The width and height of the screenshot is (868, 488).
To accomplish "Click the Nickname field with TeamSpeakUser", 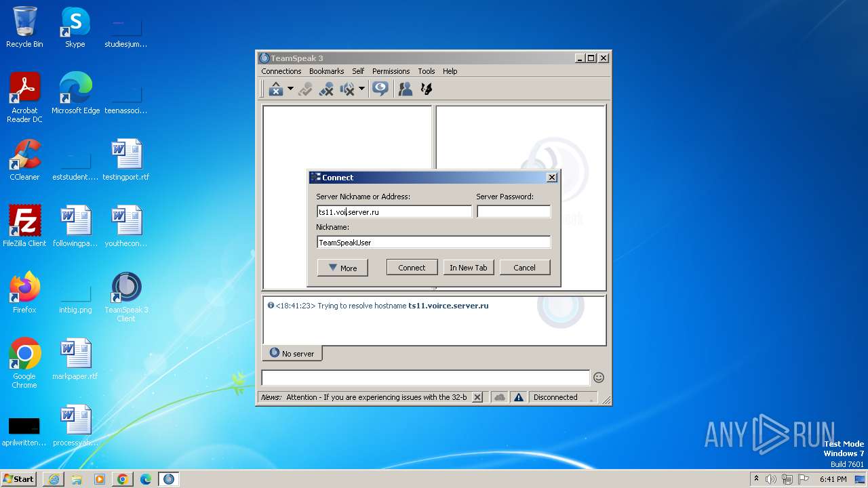I will click(433, 243).
